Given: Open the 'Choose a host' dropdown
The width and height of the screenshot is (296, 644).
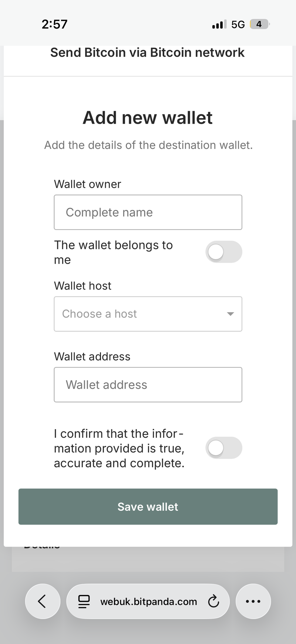Looking at the screenshot, I should click(x=148, y=314).
